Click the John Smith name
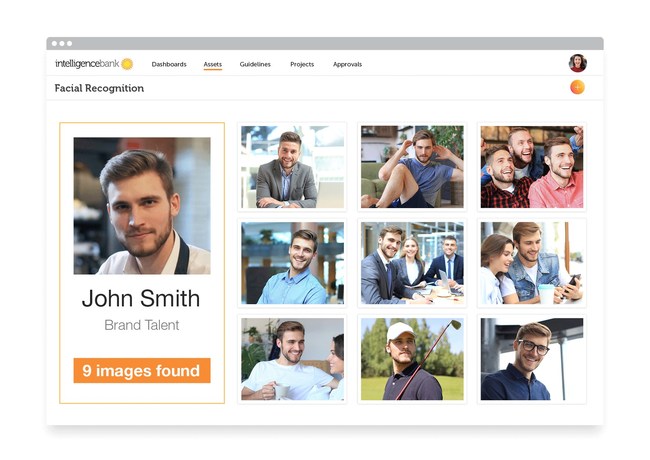This screenshot has width=650, height=460. [x=141, y=298]
